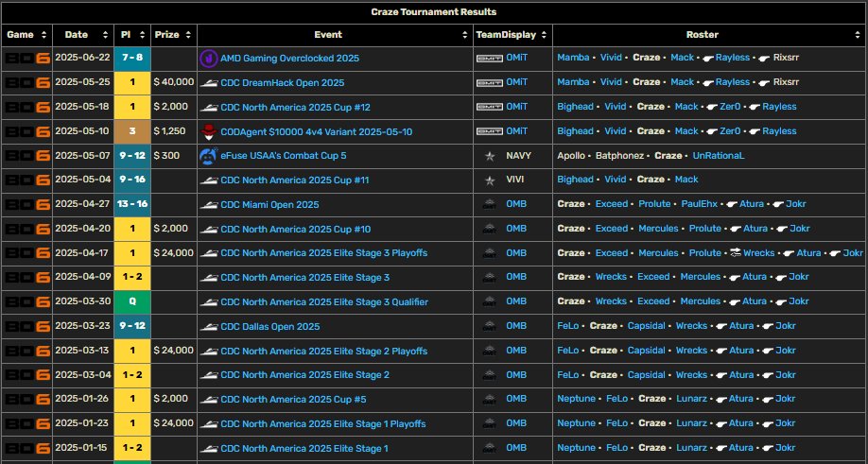
Task: Click the CDC icon beside Miami Open 2025
Action: (209, 205)
